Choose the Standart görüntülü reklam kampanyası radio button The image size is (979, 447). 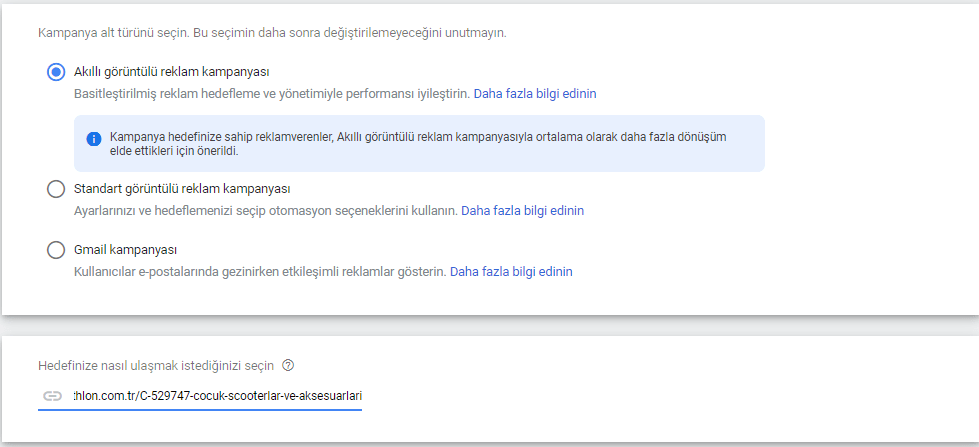[x=56, y=189]
